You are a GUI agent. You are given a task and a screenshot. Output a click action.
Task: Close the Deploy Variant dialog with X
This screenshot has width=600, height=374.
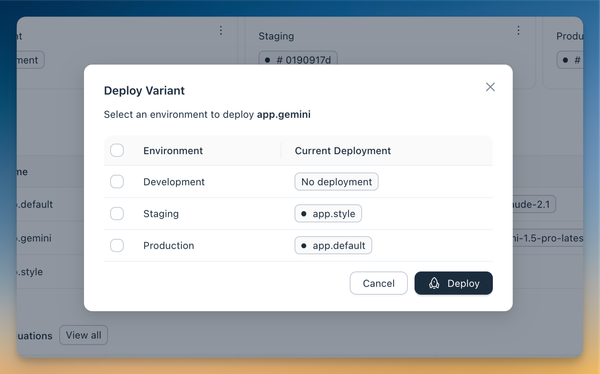click(x=490, y=87)
